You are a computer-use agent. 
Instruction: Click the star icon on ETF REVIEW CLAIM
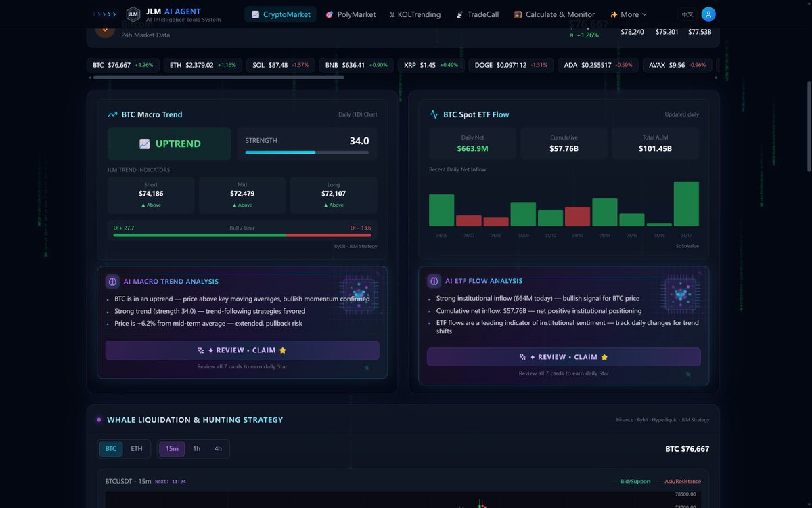(604, 357)
